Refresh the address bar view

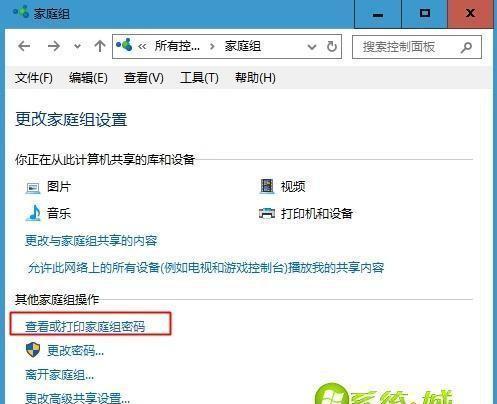(332, 46)
